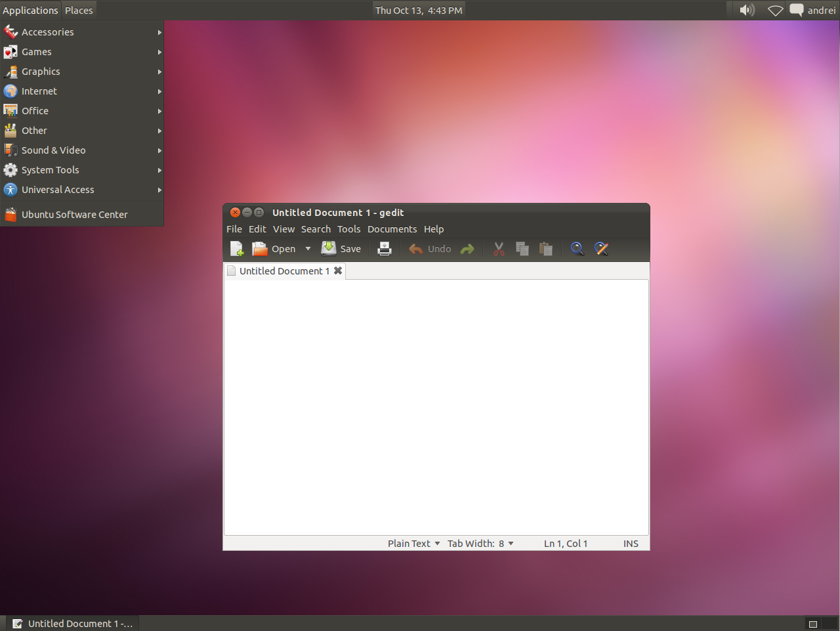Click the workspace switcher in bottom panel
Image resolution: width=840 pixels, height=631 pixels.
click(x=821, y=624)
